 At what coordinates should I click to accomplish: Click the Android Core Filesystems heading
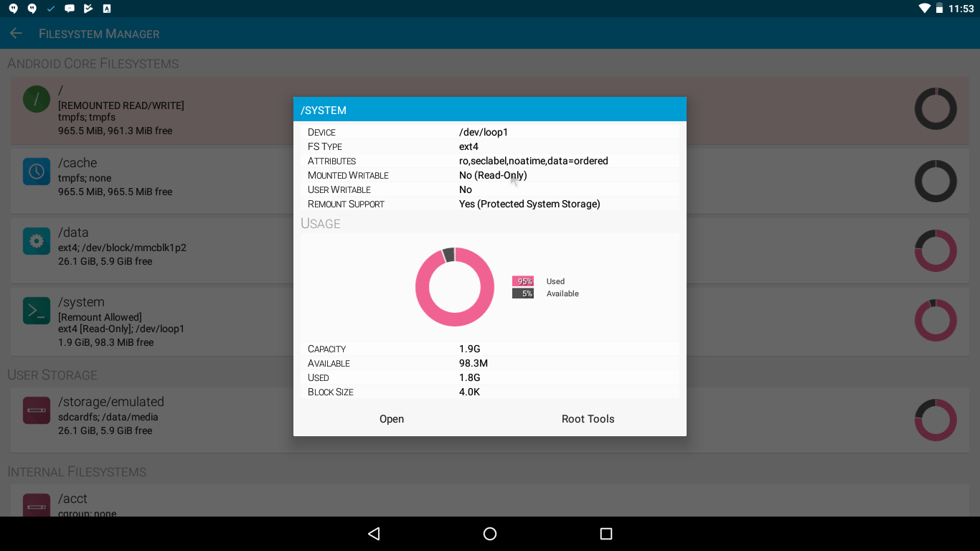pos(93,63)
